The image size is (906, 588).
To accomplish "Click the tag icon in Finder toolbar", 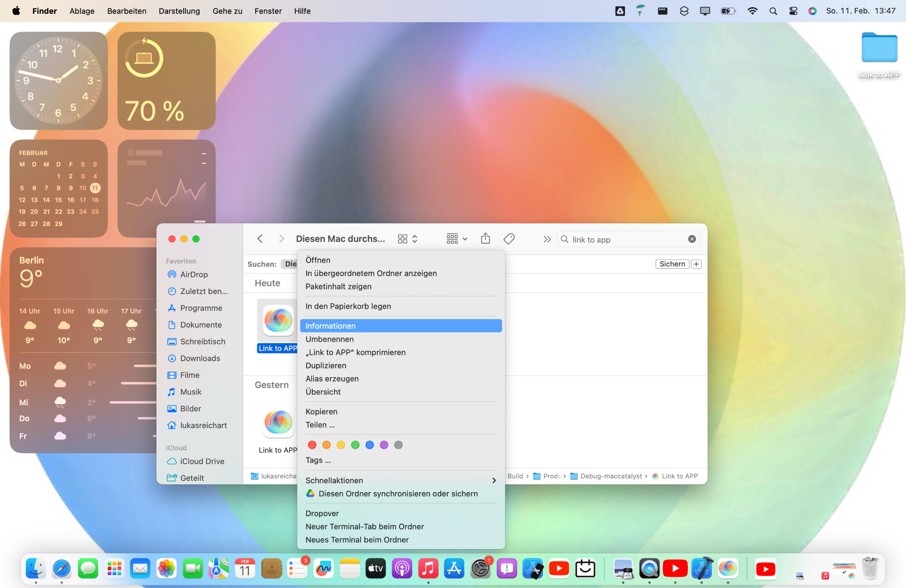I will 509,239.
